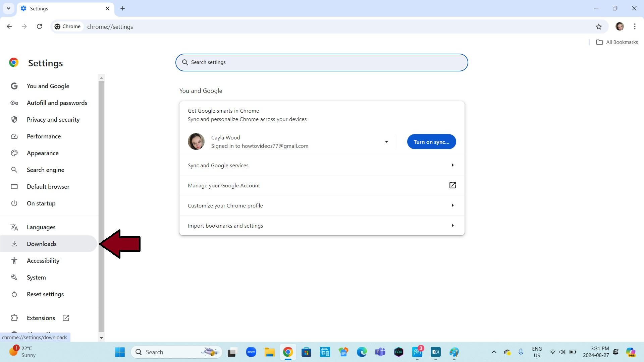Image resolution: width=644 pixels, height=362 pixels.
Task: Click the battery tray icon
Action: point(573,352)
